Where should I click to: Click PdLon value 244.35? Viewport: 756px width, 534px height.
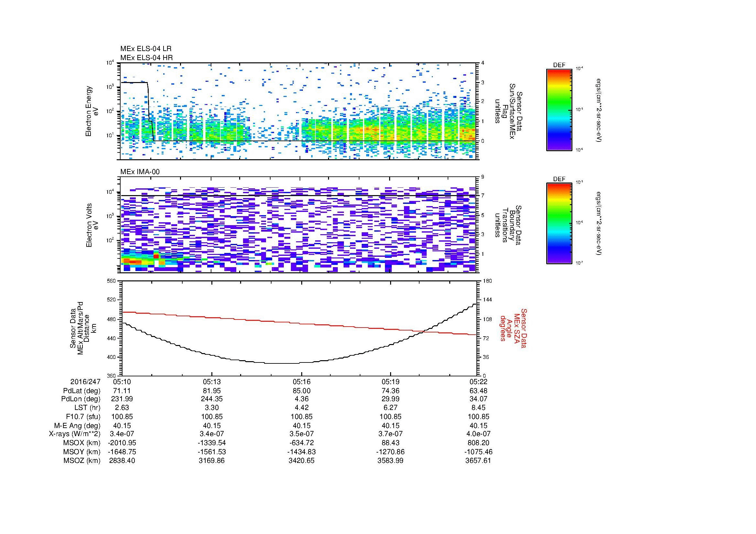tap(212, 399)
